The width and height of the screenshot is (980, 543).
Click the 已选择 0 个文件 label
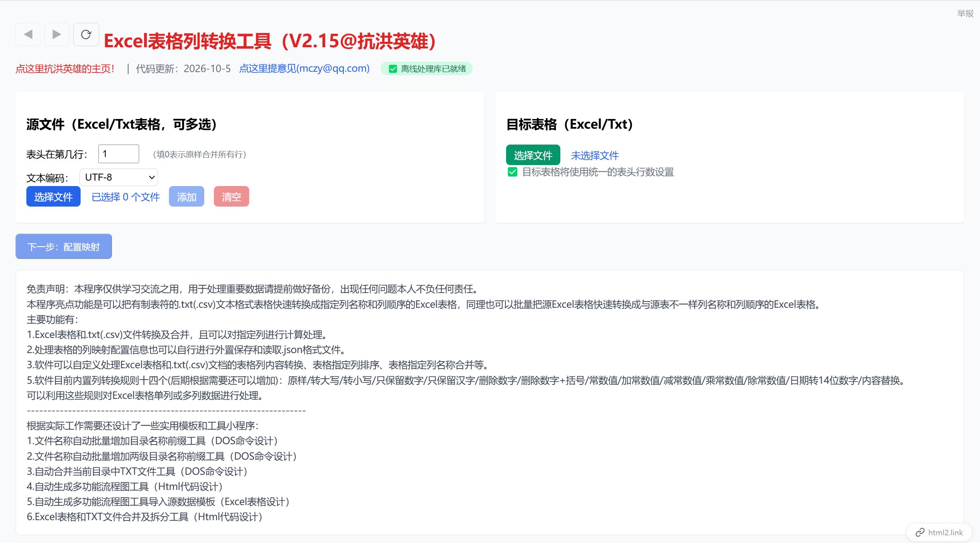tap(126, 197)
